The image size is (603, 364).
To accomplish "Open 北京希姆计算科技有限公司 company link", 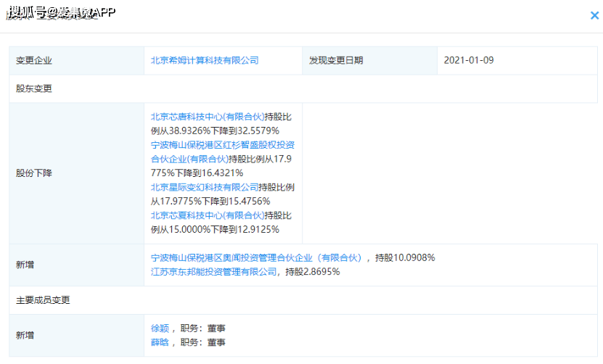I will point(204,60).
